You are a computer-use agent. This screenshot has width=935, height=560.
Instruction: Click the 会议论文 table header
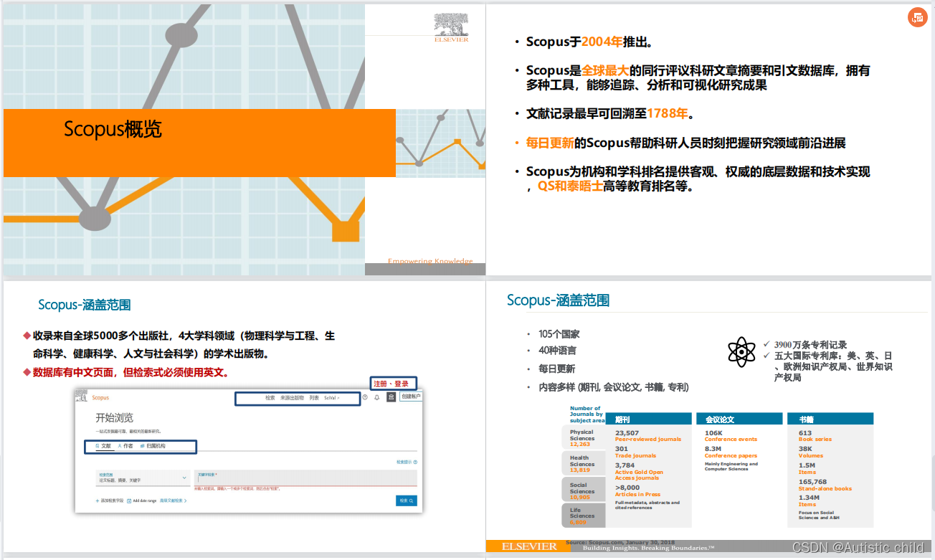click(x=740, y=419)
